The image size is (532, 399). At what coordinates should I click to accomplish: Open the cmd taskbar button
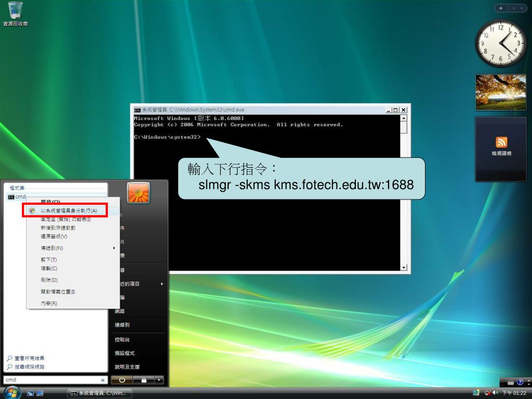coord(99,393)
